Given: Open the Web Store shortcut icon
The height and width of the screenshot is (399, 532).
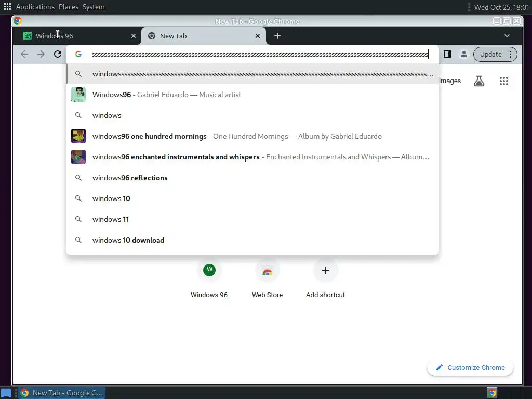Looking at the screenshot, I should tap(268, 270).
